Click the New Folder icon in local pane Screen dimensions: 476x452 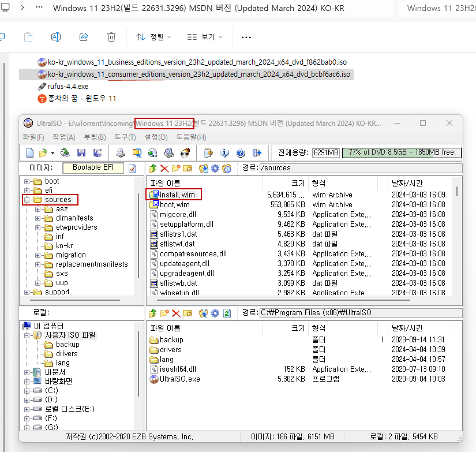[164, 313]
